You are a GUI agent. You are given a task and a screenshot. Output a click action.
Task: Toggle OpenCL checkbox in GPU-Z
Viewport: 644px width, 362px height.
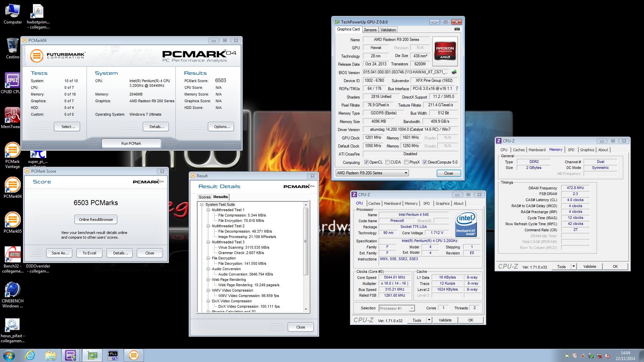coord(366,162)
